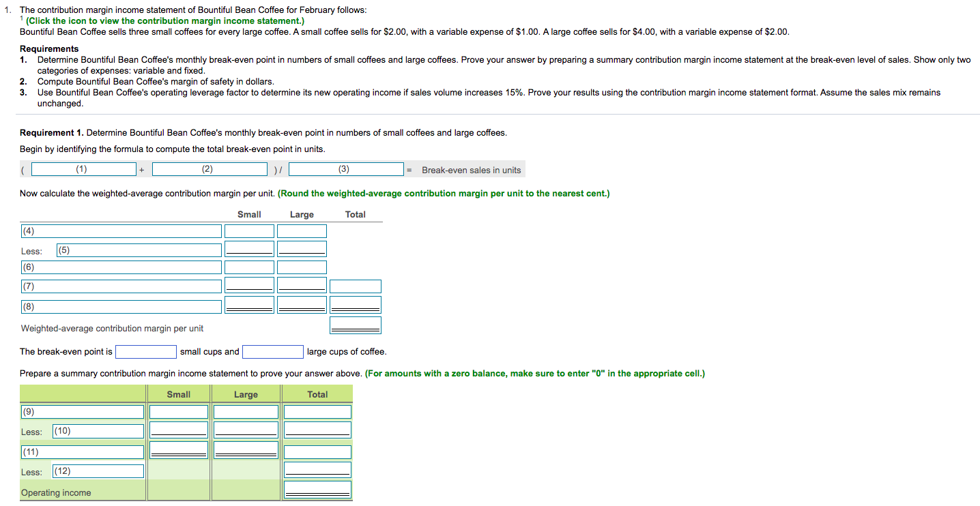This screenshot has height=506, width=980.
Task: Select formula denominator field labeled (3)
Action: (x=347, y=169)
